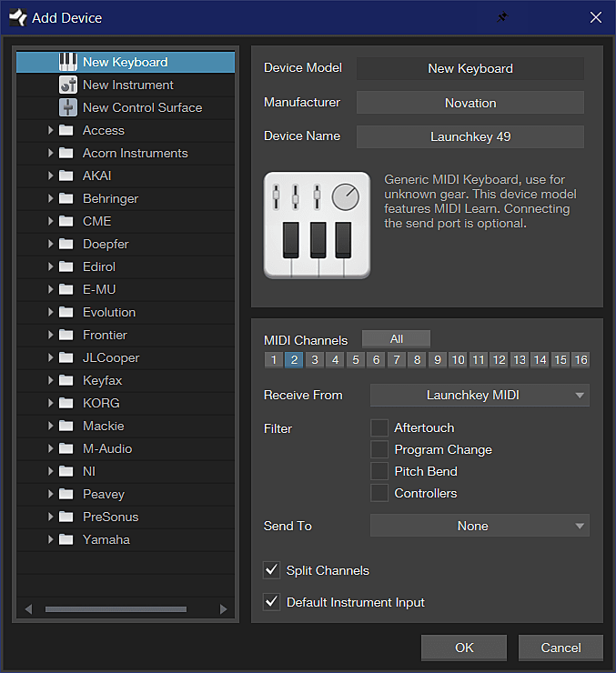Click the Device Name input field
Screen dimensions: 616x673
(470, 136)
